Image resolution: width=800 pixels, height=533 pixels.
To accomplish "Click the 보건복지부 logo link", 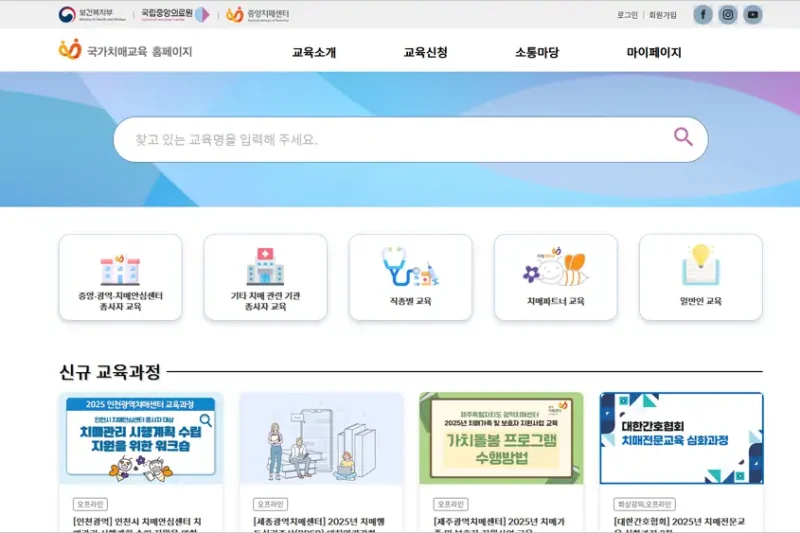I will pos(91,15).
